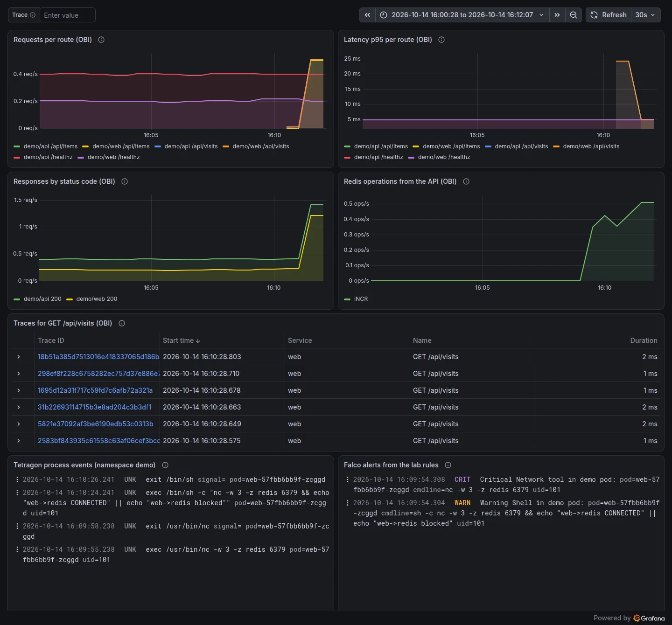Screen dimensions: 672x625
Task: Click demo/web /healthz color swatch in Latency legend
Action: point(411,157)
